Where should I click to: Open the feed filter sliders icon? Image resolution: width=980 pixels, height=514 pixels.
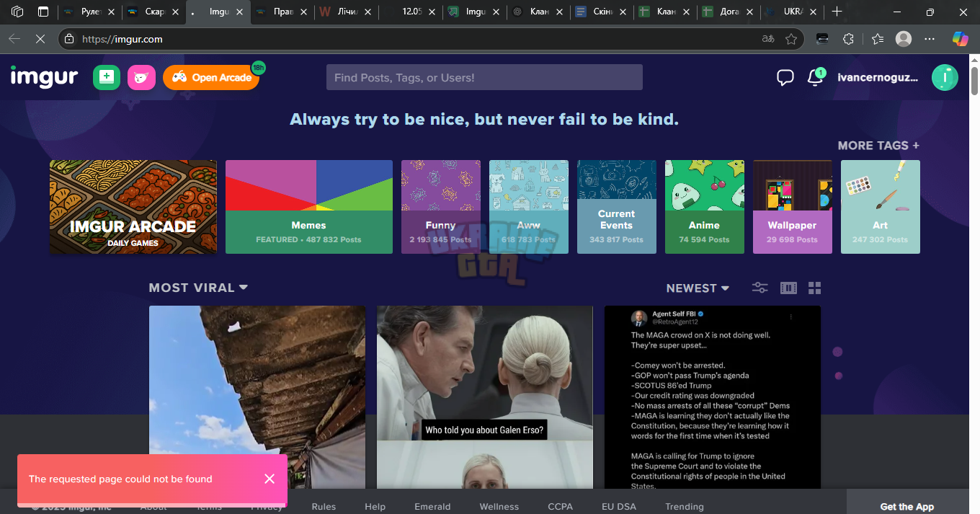point(760,288)
